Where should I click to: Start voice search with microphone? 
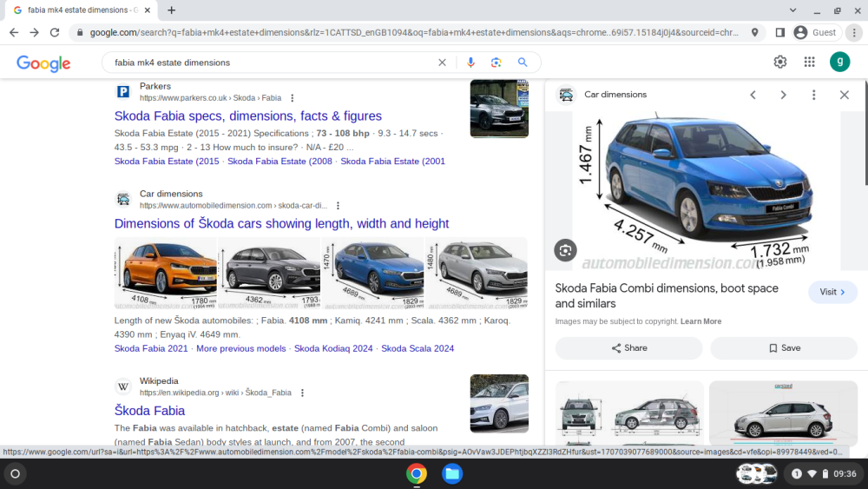click(x=470, y=63)
